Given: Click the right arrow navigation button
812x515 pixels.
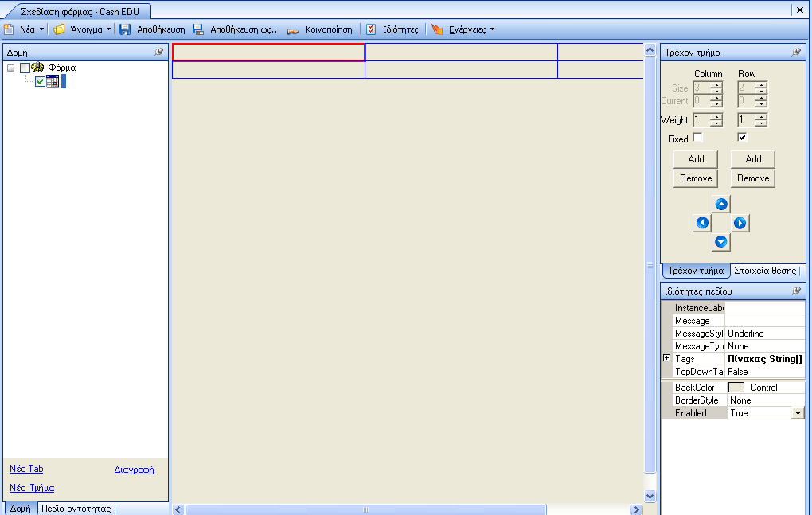Looking at the screenshot, I should 740,223.
